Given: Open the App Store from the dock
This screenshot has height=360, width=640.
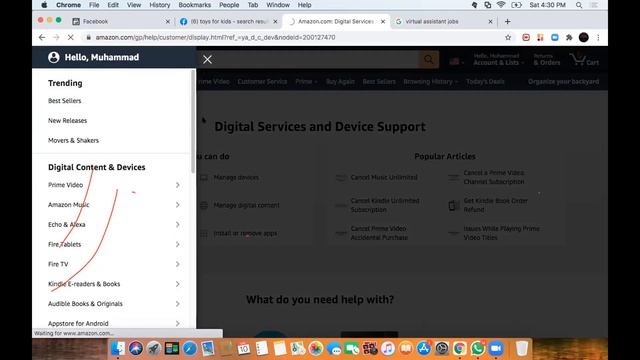Looking at the screenshot, I should pyautogui.click(x=424, y=348).
